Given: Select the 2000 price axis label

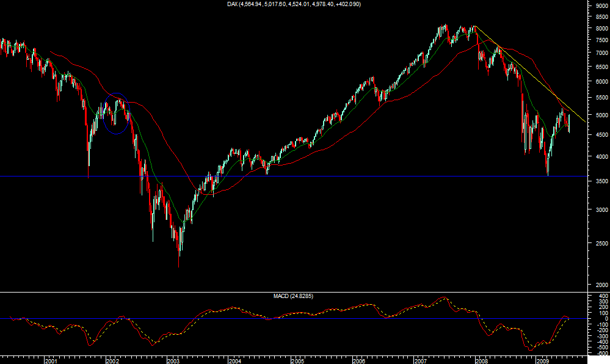Looking at the screenshot, I should pos(601,285).
